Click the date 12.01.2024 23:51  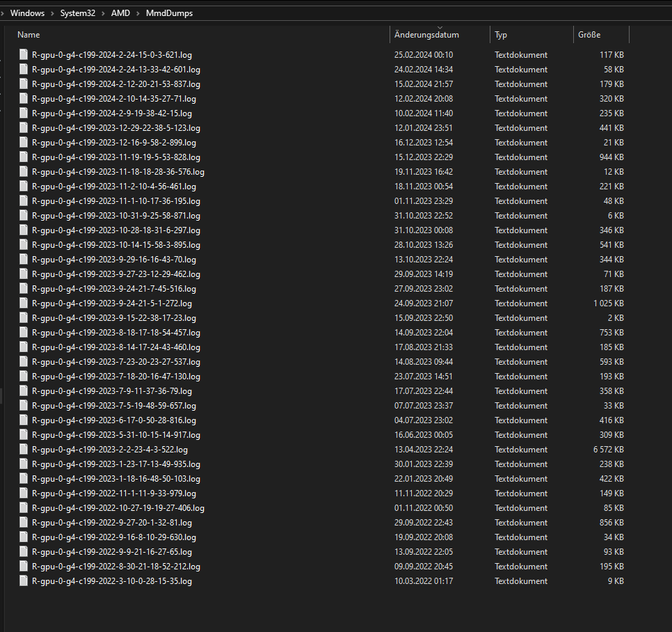pyautogui.click(x=424, y=128)
